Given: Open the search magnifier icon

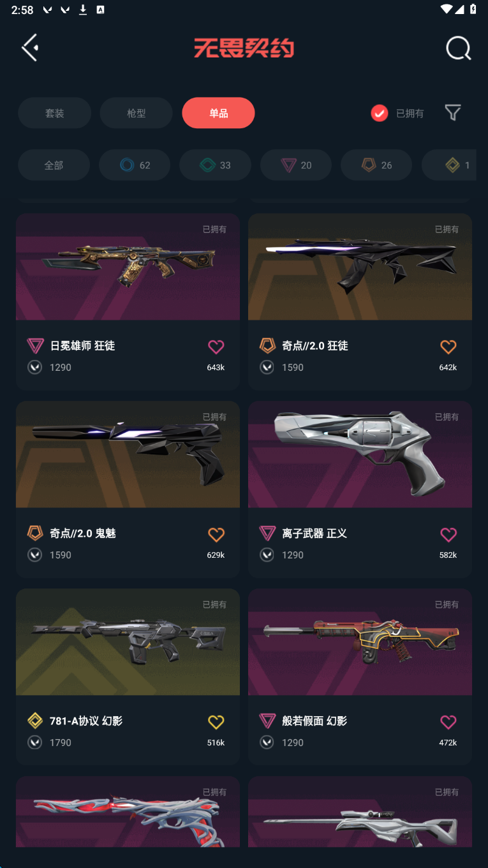Looking at the screenshot, I should point(458,49).
